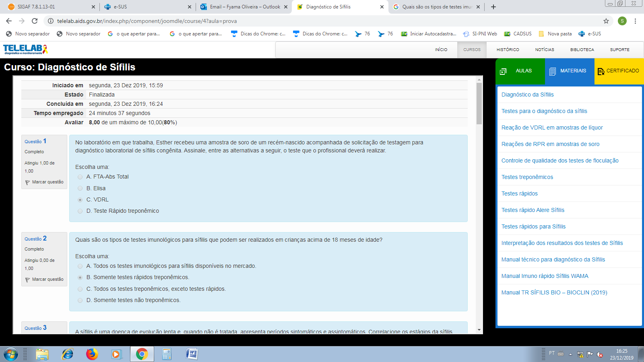
Task: Open the MATERIAIS tab
Action: [570, 71]
